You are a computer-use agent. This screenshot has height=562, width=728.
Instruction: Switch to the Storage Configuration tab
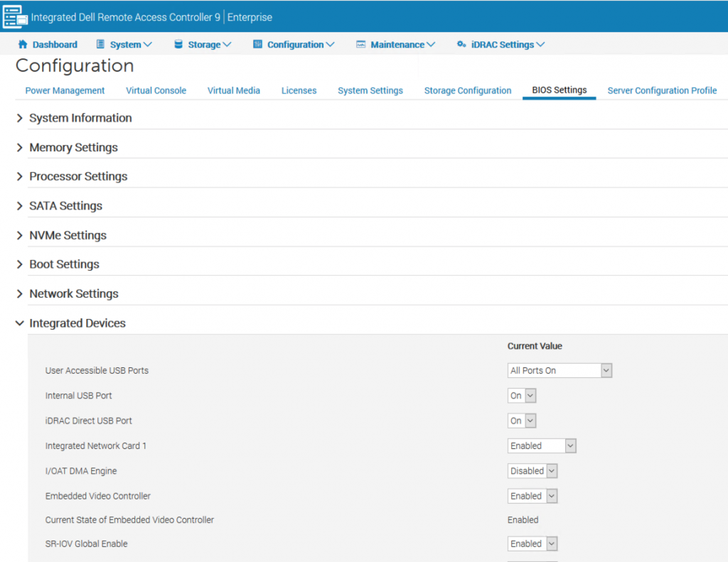pos(468,90)
